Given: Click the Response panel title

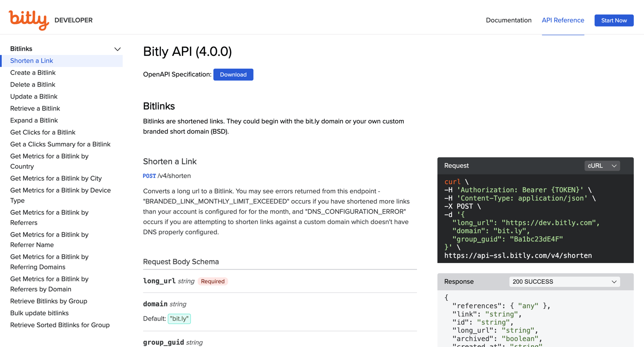Looking at the screenshot, I should click(x=459, y=282).
